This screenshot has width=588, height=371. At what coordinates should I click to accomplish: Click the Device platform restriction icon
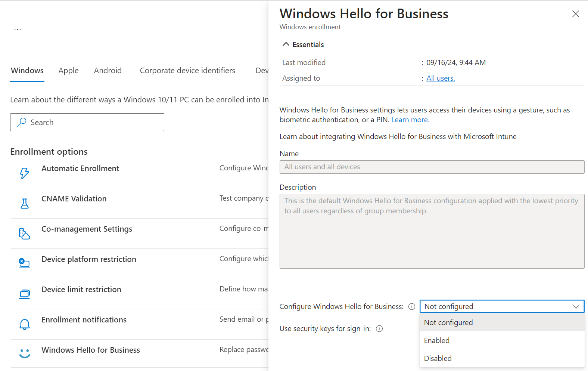coord(24,263)
